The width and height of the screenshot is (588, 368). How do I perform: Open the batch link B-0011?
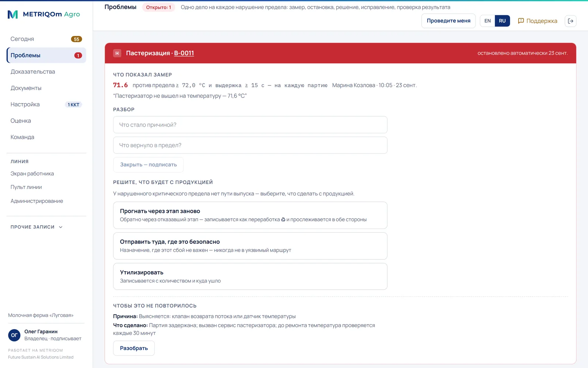(x=184, y=53)
